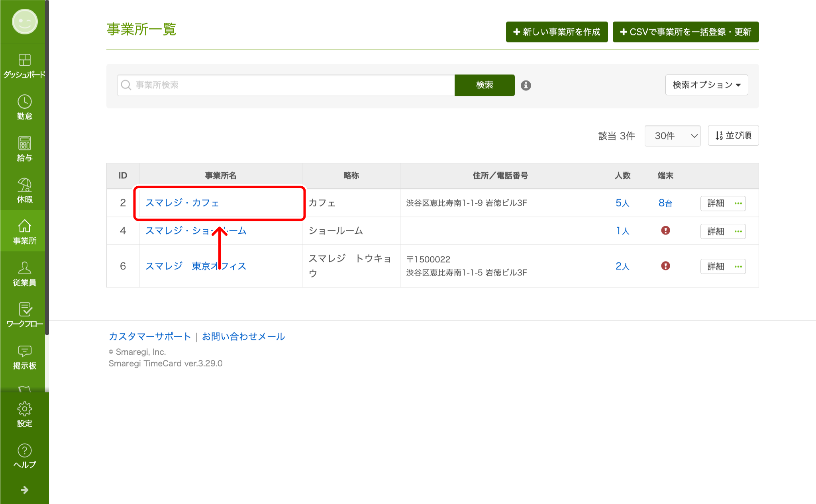Click CSVで事業所を一括登録・更新 button

point(686,32)
